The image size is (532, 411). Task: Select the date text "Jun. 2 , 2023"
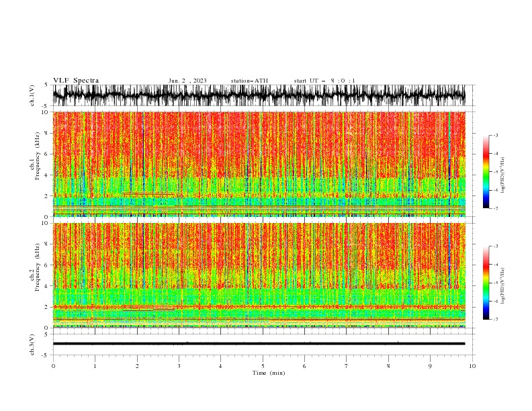[x=187, y=81]
